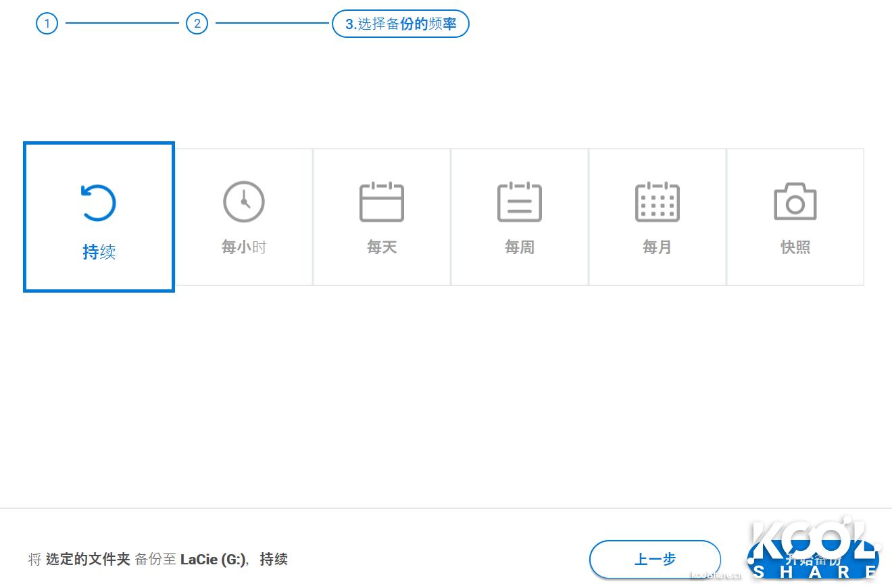The width and height of the screenshot is (892, 588).
Task: Click the clock icon for 每小时 hourly backup
Action: click(x=244, y=201)
